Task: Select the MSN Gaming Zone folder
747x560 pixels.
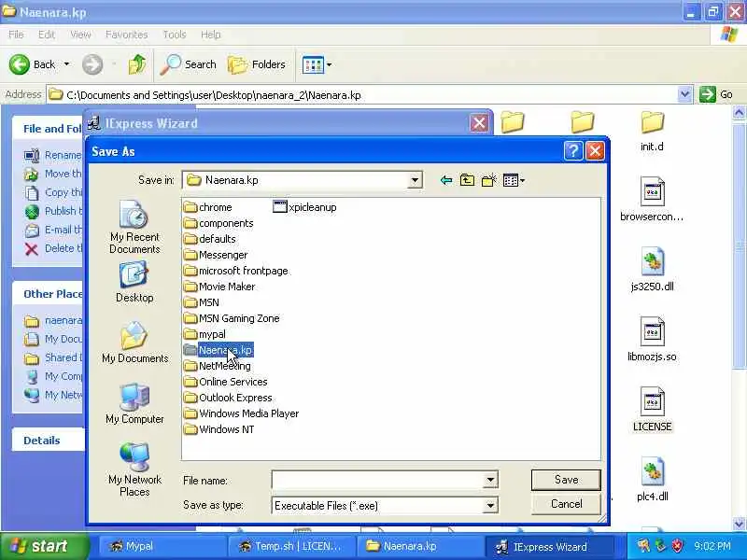Action: click(x=232, y=318)
